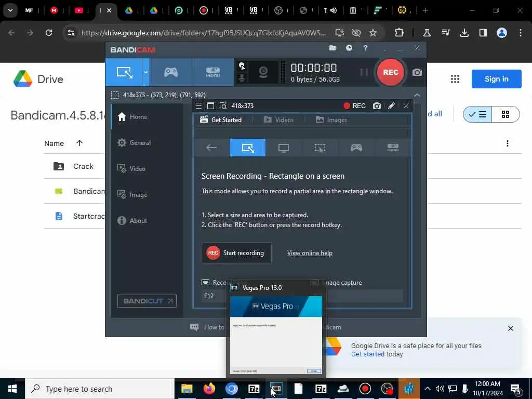Select around-mouse recording mode
The width and height of the screenshot is (532, 399).
[320, 148]
